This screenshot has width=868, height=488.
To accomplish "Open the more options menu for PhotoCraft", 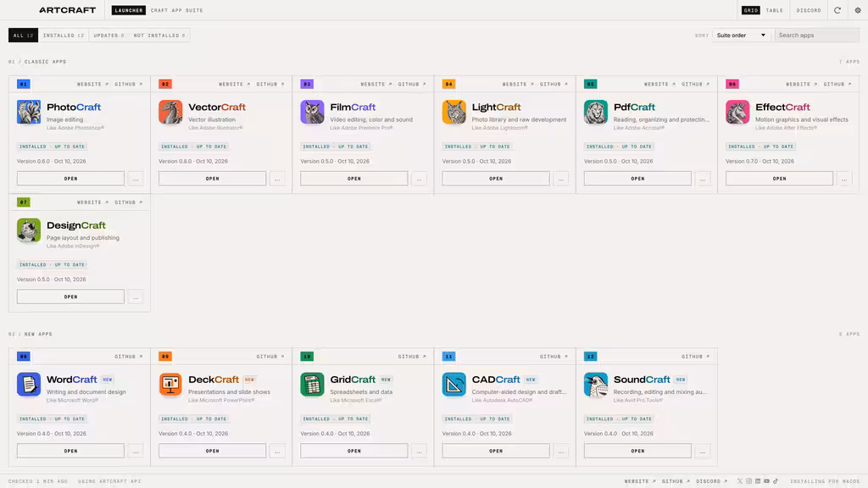I will point(136,179).
